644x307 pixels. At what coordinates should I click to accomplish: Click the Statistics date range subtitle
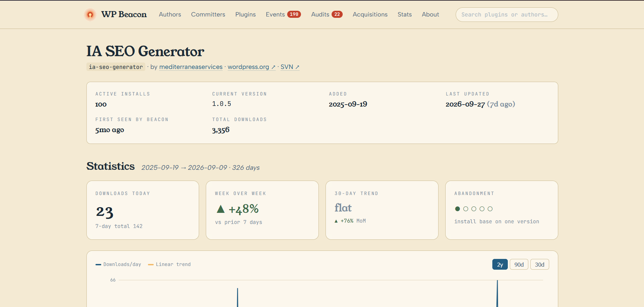(200, 167)
